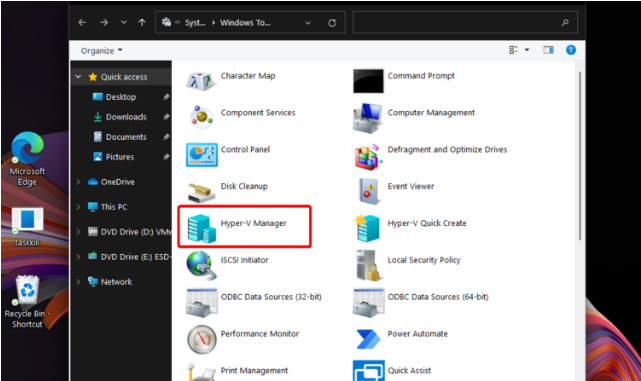The height and width of the screenshot is (381, 641).
Task: Collapse the Quick access tree node
Action: tap(78, 76)
